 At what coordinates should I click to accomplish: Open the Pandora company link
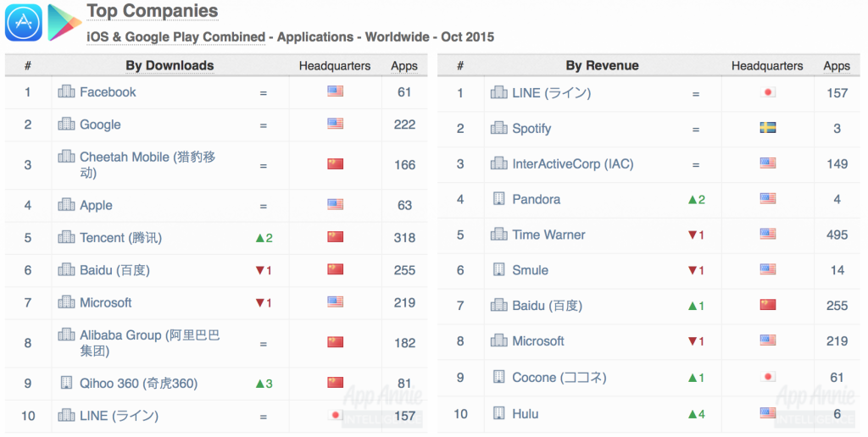tap(536, 199)
